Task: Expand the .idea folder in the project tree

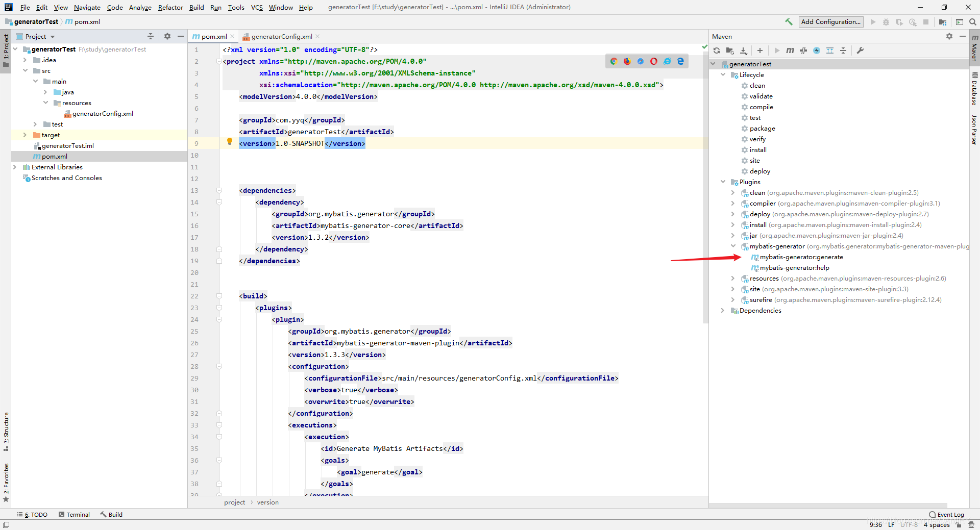Action: (x=24, y=60)
